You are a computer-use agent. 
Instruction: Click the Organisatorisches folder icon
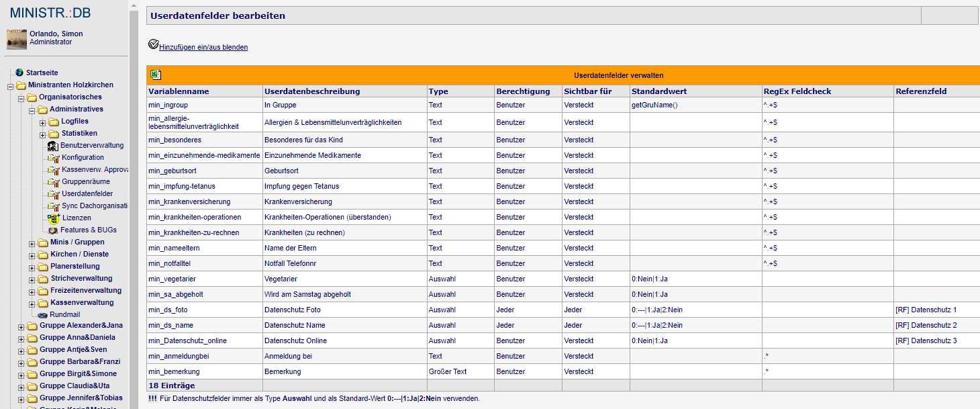click(x=32, y=97)
